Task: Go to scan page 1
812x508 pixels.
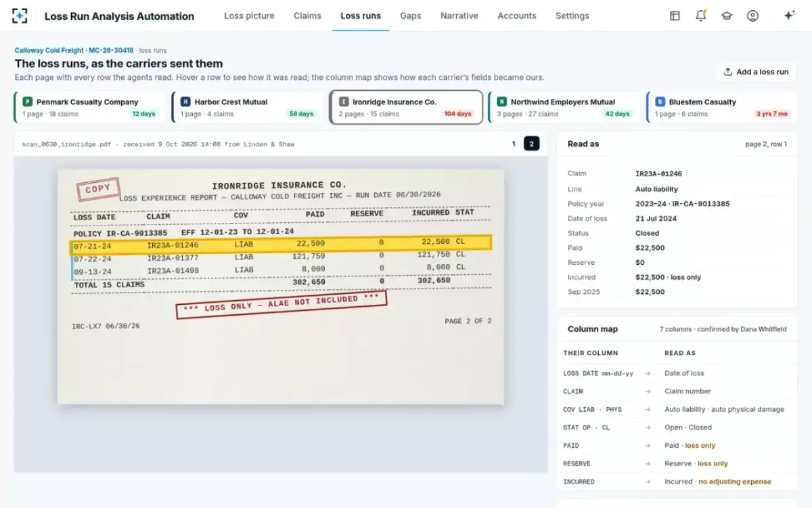Action: (514, 144)
